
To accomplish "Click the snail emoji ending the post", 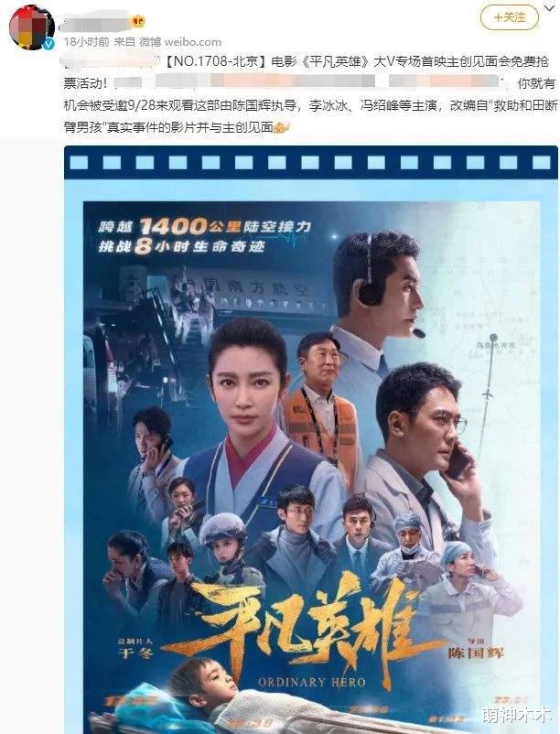I will (x=282, y=127).
